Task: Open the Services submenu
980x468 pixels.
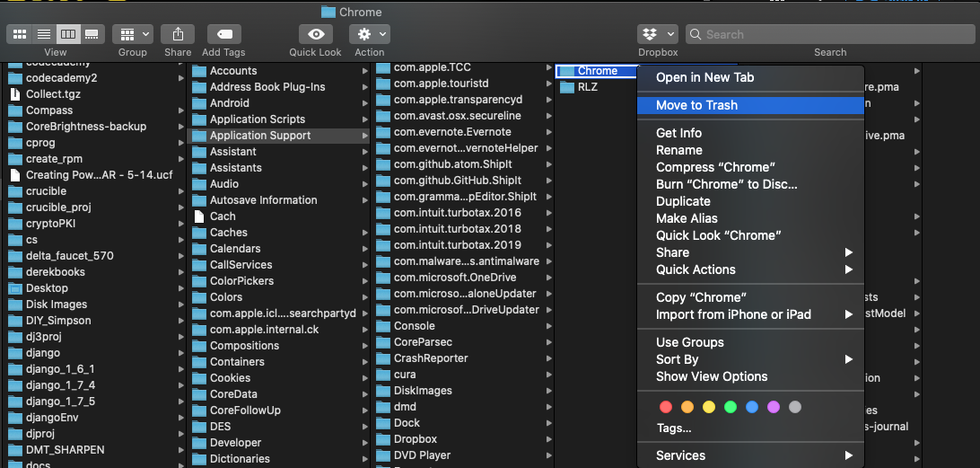Action: (x=750, y=455)
